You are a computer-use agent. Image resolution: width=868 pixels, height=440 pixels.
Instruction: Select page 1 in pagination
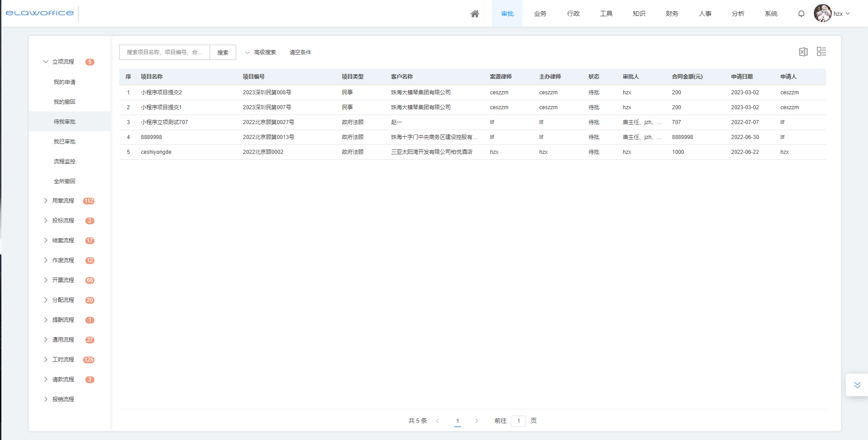click(457, 421)
